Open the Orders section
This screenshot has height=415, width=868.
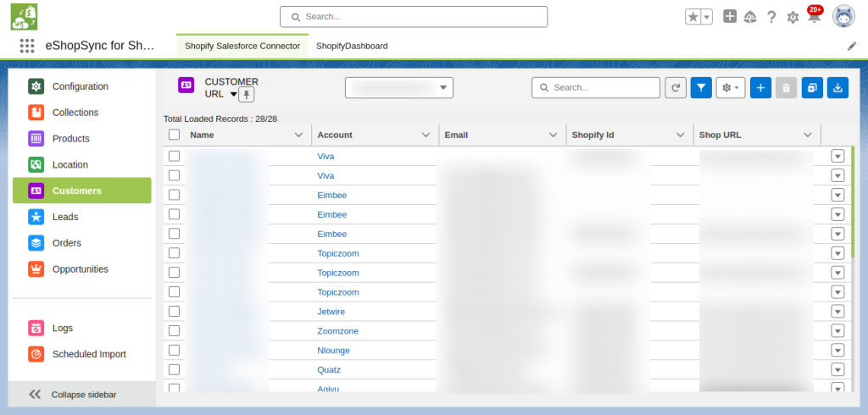[82, 243]
